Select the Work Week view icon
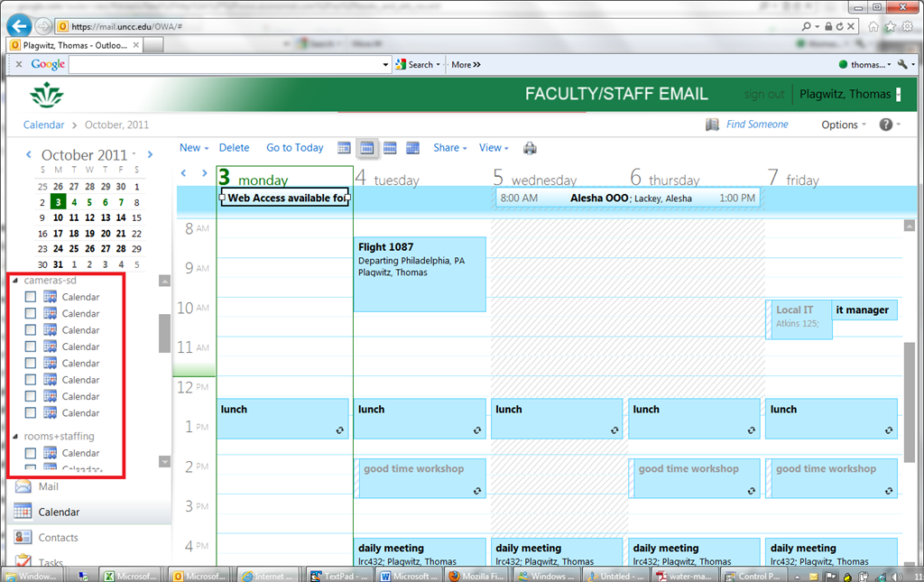This screenshot has width=924, height=582. click(x=367, y=148)
